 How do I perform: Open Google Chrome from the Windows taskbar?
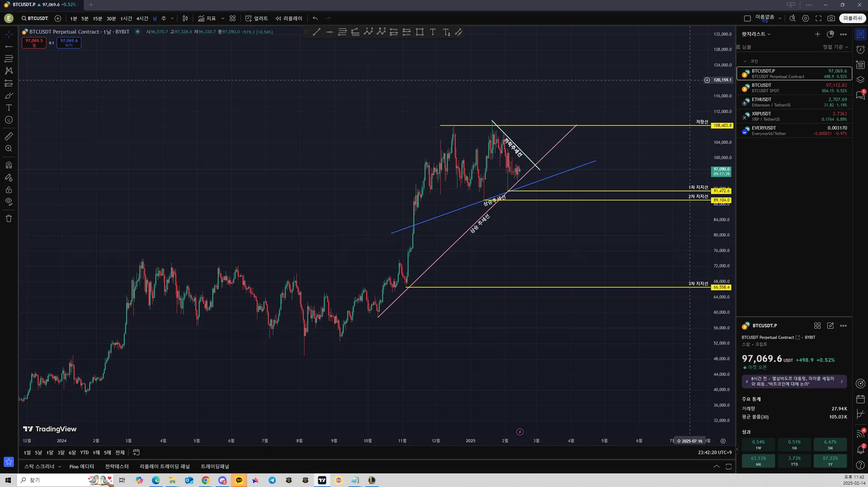pyautogui.click(x=206, y=480)
